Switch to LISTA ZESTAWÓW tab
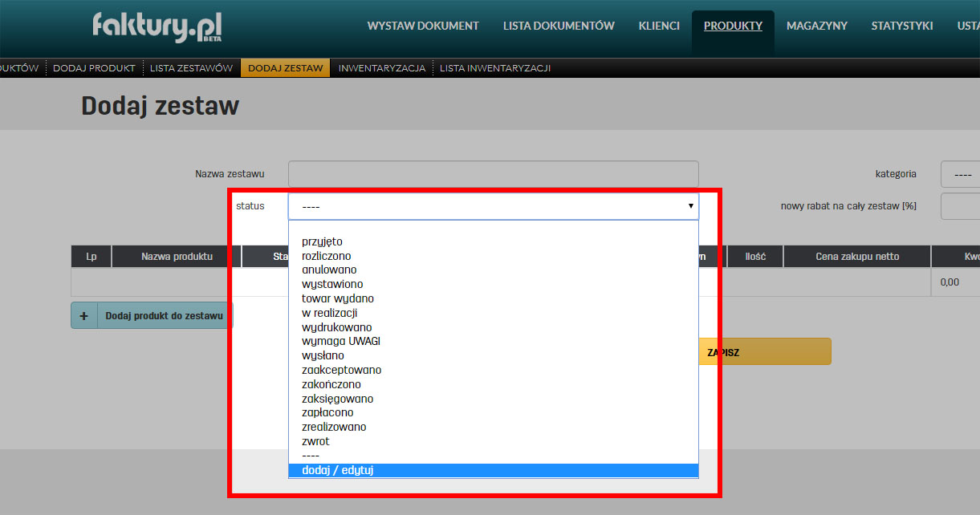 pyautogui.click(x=191, y=68)
